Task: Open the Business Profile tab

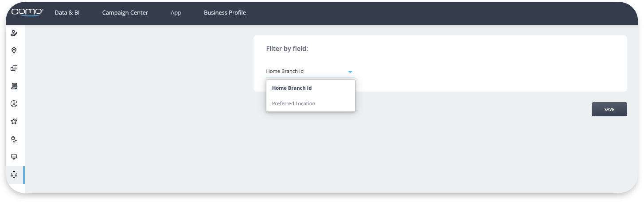Action: (225, 12)
